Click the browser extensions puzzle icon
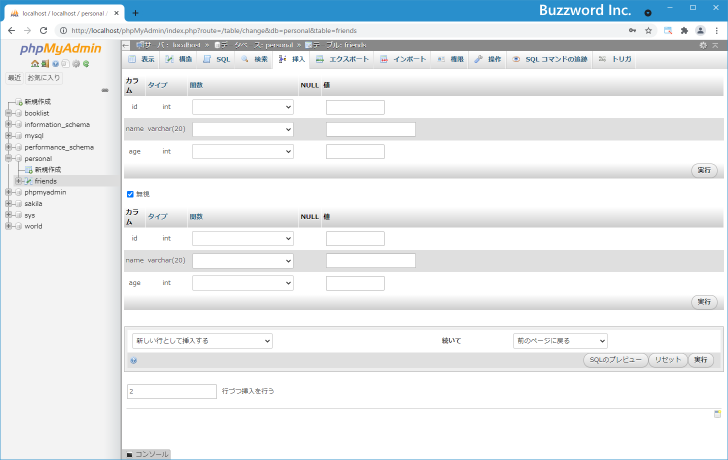 [x=684, y=30]
